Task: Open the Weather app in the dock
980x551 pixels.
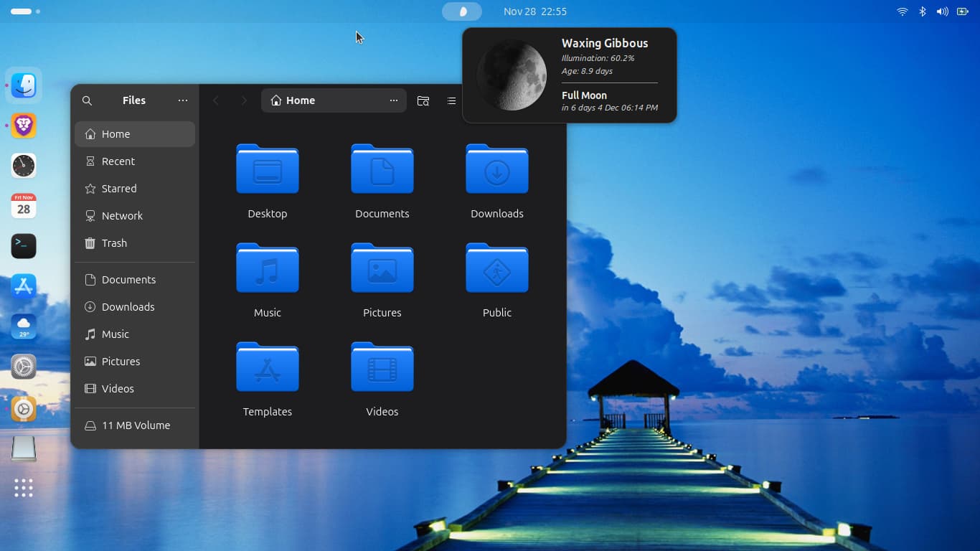Action: coord(24,326)
